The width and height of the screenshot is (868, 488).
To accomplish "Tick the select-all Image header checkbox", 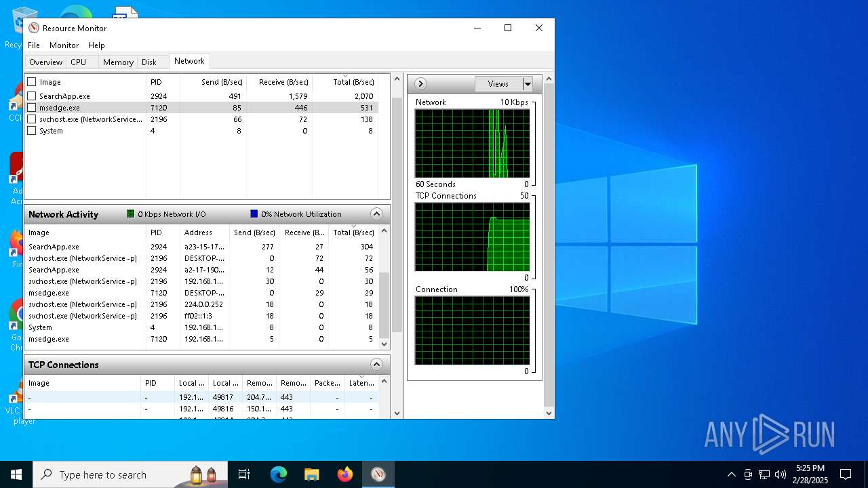I will pyautogui.click(x=31, y=82).
